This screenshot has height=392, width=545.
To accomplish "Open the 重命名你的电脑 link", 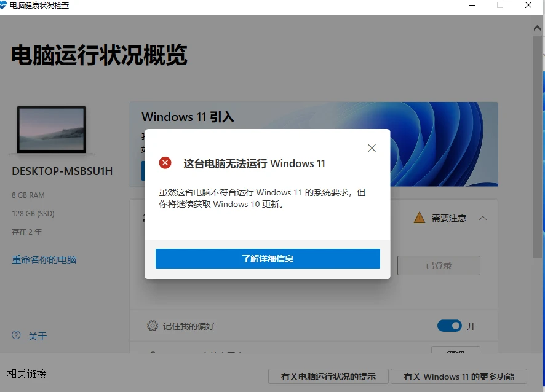I will click(44, 260).
